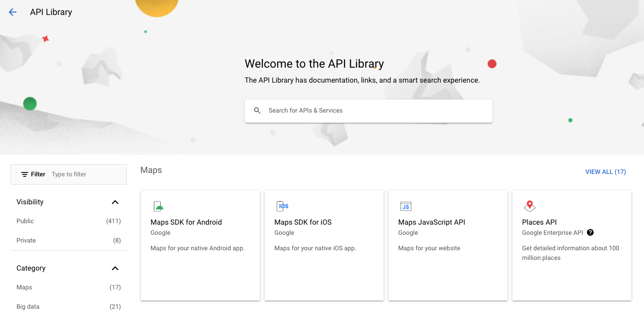Select the Maps category filter
The image size is (644, 315).
[24, 287]
